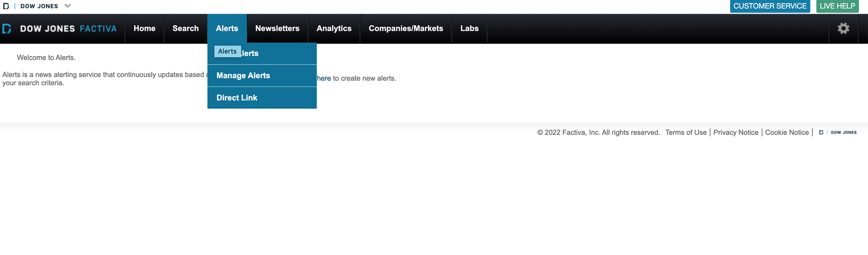Screen dimensions: 868x255
Task: Open the settings gear icon
Action: 843,29
